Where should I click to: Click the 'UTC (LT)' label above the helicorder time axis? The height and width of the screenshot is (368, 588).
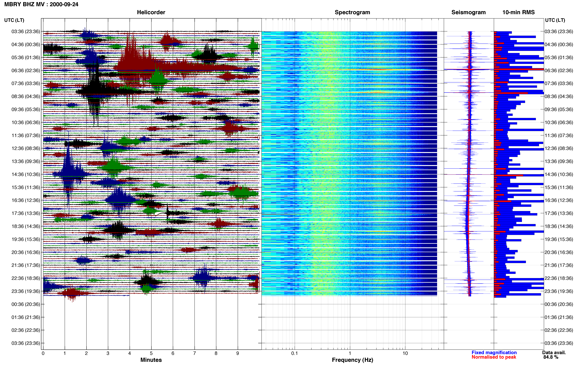[x=14, y=20]
